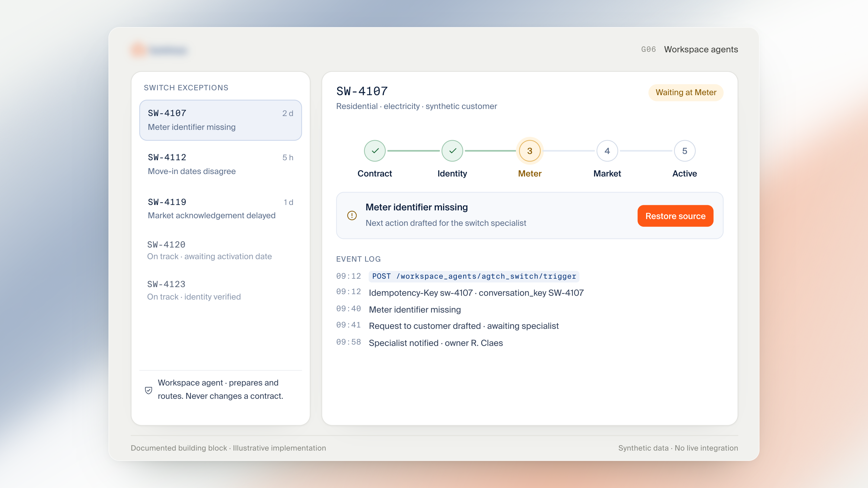Click the Contract step checkmark circle
The image size is (868, 488).
point(375,151)
